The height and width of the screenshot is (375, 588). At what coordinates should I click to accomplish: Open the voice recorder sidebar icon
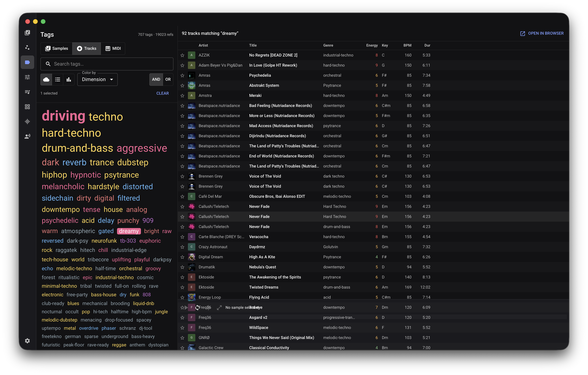click(27, 136)
